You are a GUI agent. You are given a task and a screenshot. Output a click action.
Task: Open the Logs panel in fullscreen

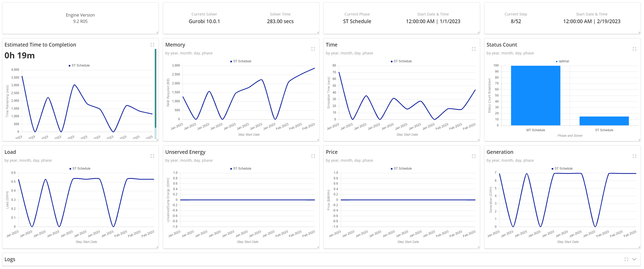click(x=626, y=259)
